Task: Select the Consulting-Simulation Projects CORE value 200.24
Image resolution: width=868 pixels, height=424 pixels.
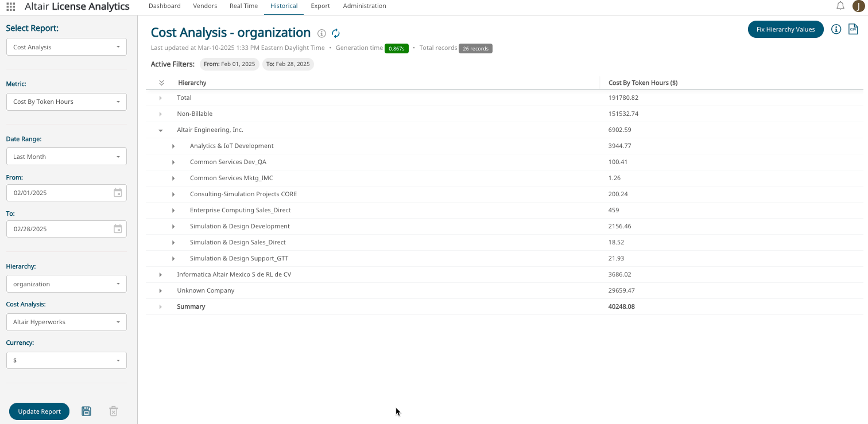Action: pyautogui.click(x=618, y=195)
